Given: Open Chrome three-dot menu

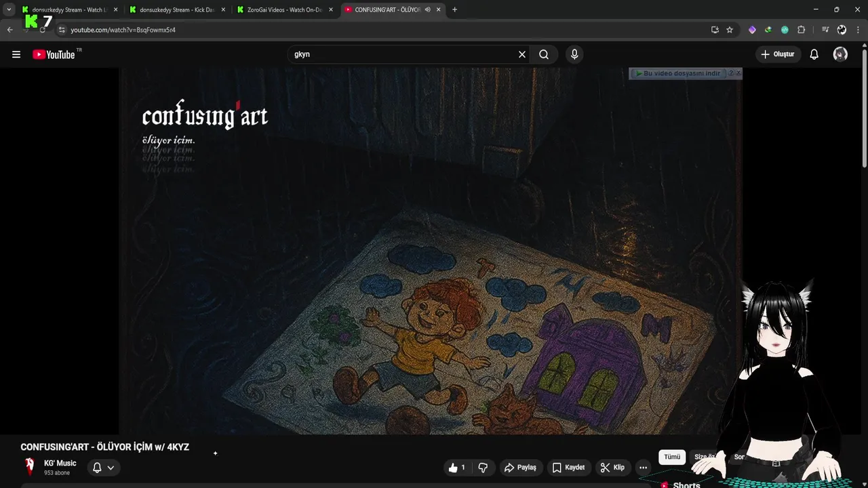Looking at the screenshot, I should pyautogui.click(x=859, y=30).
